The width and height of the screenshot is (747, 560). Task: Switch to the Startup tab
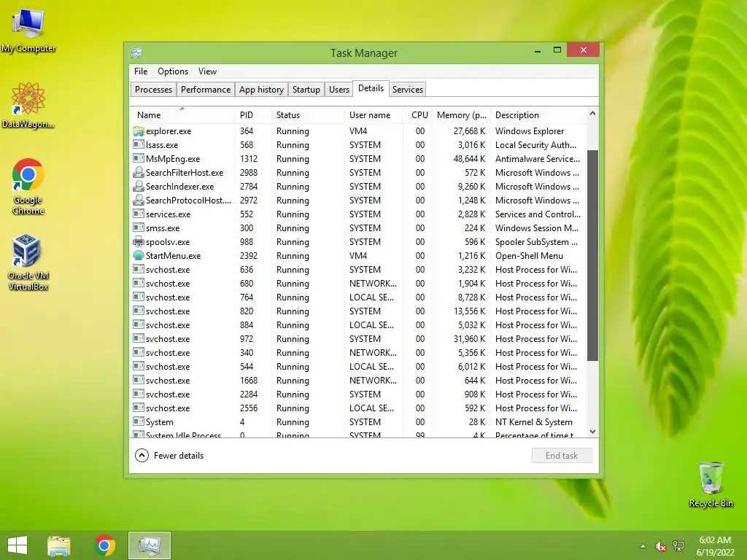point(306,90)
